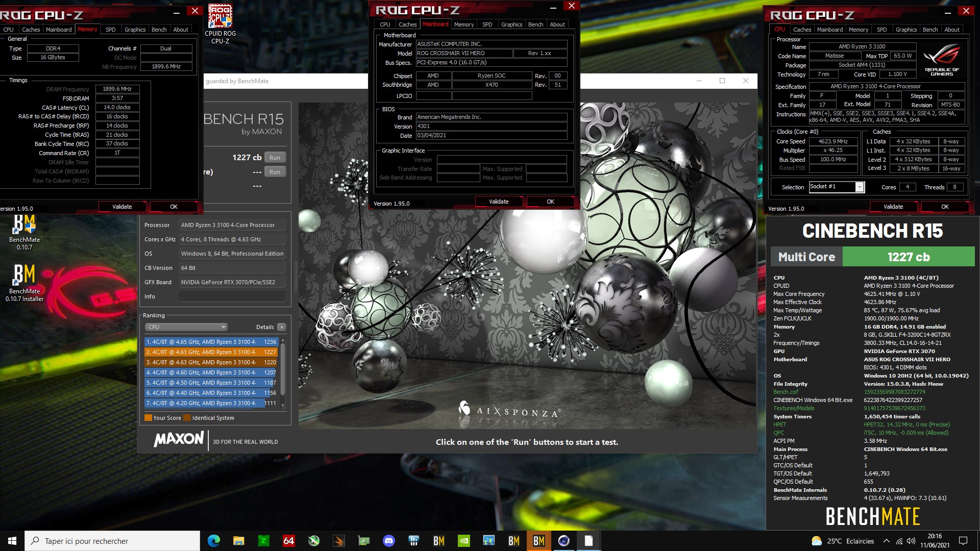This screenshot has height=551, width=980.
Task: Click Textures/Models green entry in BenchMate
Action: tap(794, 408)
